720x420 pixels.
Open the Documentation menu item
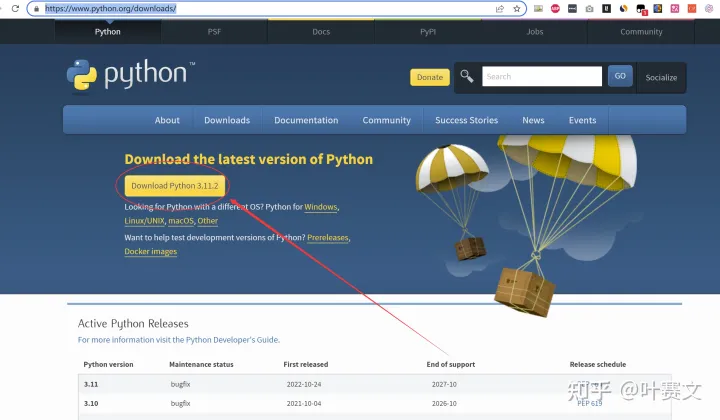click(x=306, y=120)
